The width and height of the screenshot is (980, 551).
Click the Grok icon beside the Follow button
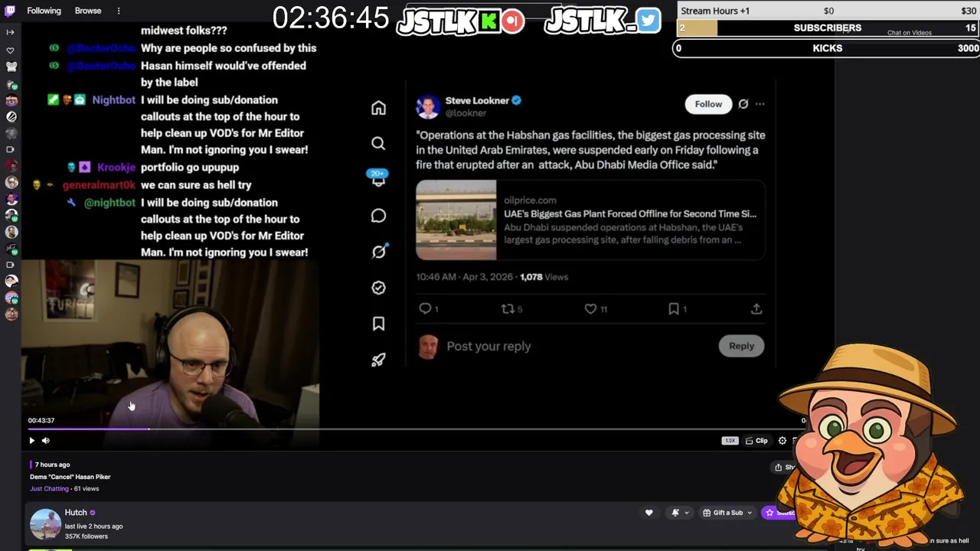(x=743, y=104)
